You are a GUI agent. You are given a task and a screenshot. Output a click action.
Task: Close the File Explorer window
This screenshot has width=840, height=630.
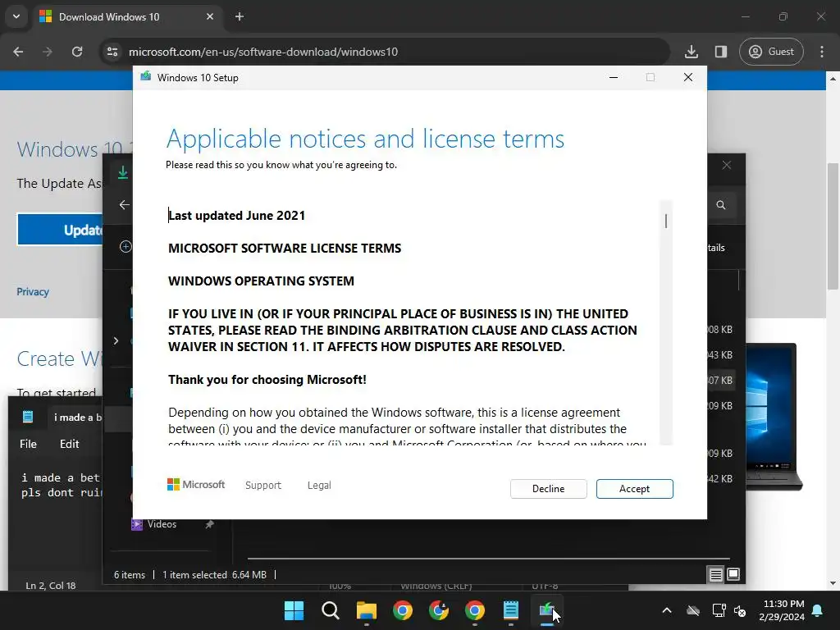(727, 165)
